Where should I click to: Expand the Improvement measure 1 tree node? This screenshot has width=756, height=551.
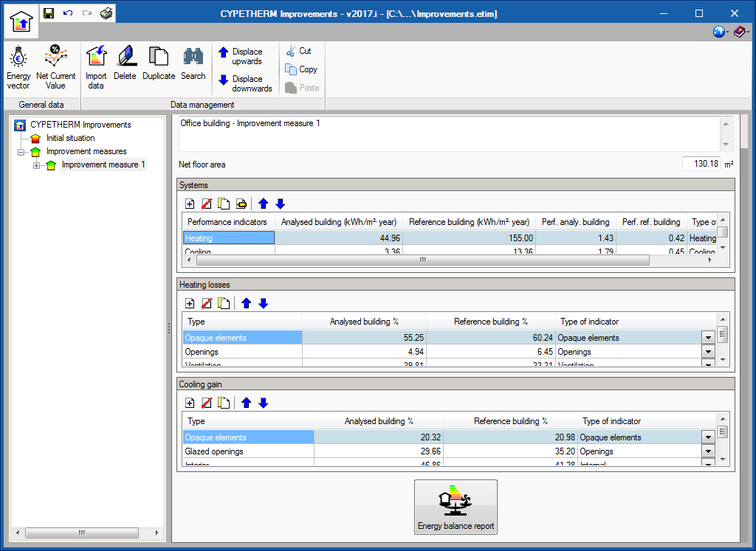pos(36,165)
